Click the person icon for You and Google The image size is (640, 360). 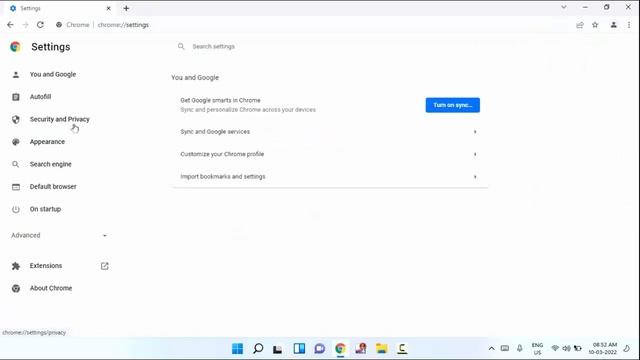point(16,75)
